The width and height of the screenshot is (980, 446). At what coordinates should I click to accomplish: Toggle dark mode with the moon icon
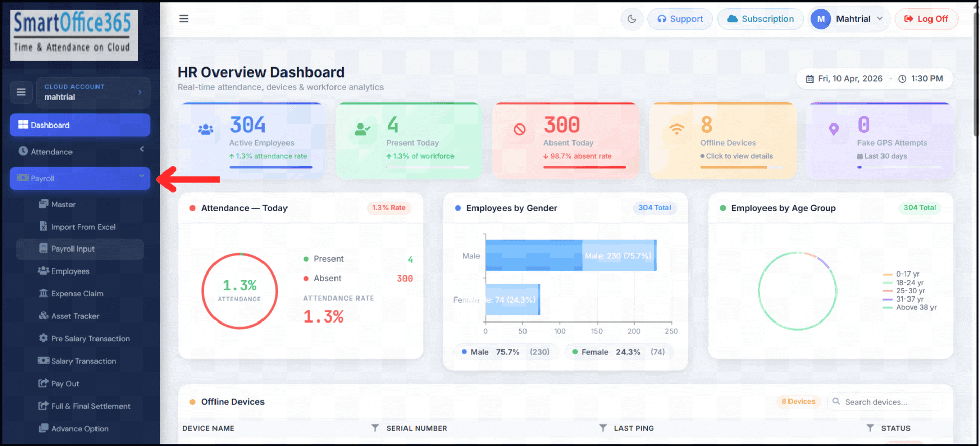(x=632, y=19)
